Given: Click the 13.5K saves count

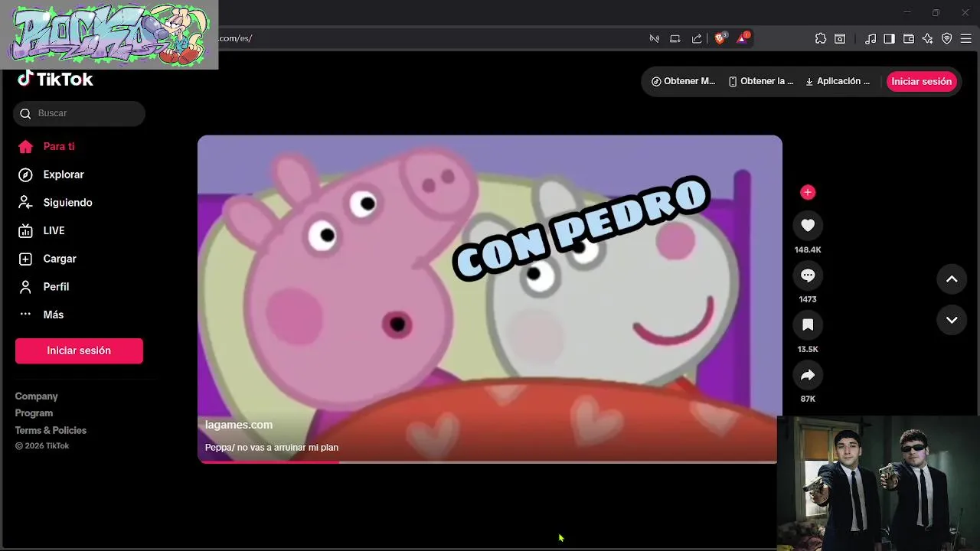Looking at the screenshot, I should [808, 349].
